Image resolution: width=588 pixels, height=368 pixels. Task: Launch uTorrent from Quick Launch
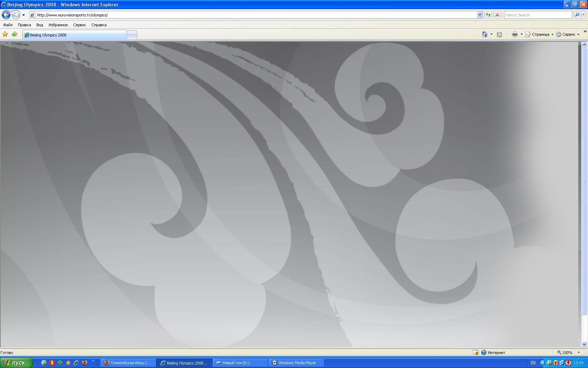[44, 363]
